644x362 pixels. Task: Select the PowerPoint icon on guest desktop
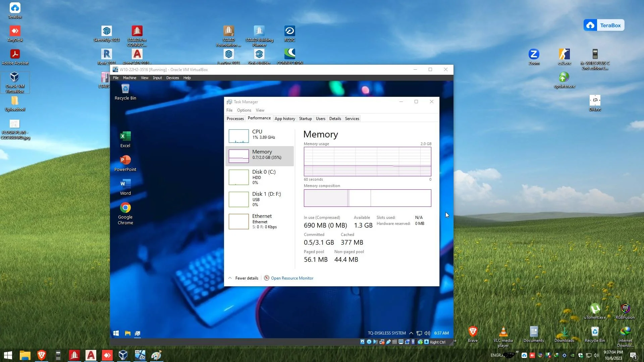pos(125,163)
